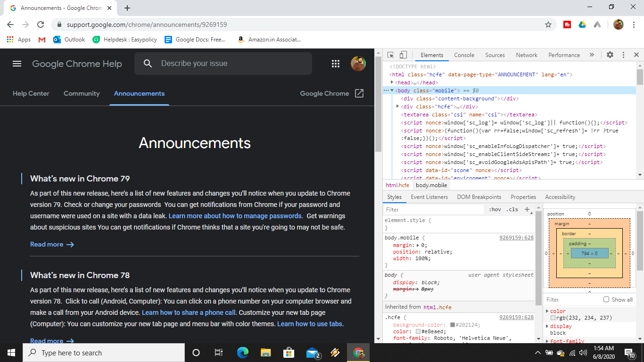Go to the Help Center tab

(x=31, y=93)
